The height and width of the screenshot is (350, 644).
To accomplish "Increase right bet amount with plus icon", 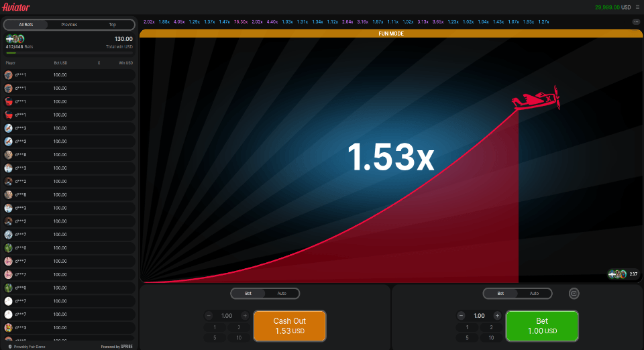I will (x=497, y=316).
